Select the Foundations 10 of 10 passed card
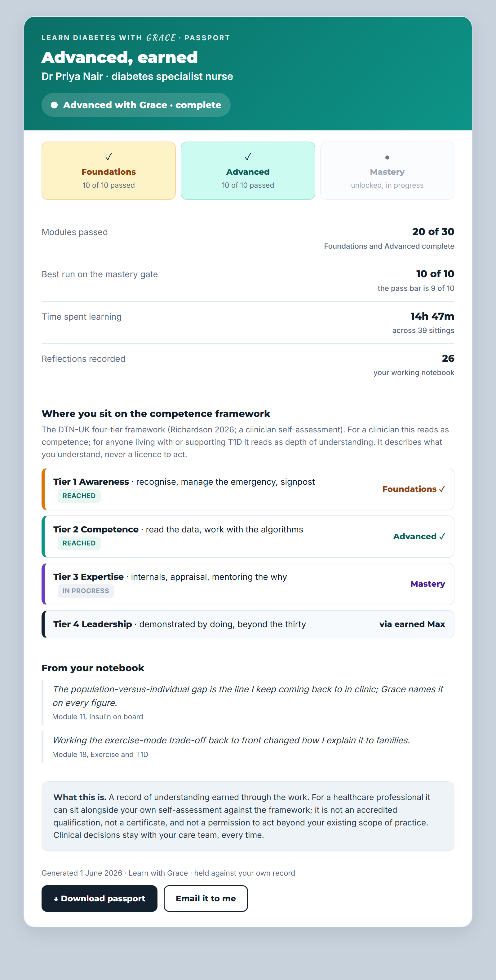 tap(108, 171)
